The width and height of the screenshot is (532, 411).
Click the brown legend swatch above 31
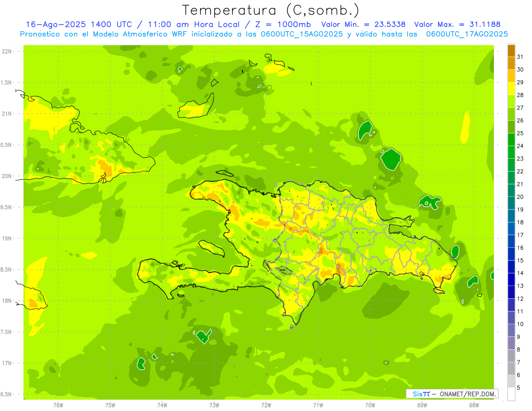click(511, 51)
